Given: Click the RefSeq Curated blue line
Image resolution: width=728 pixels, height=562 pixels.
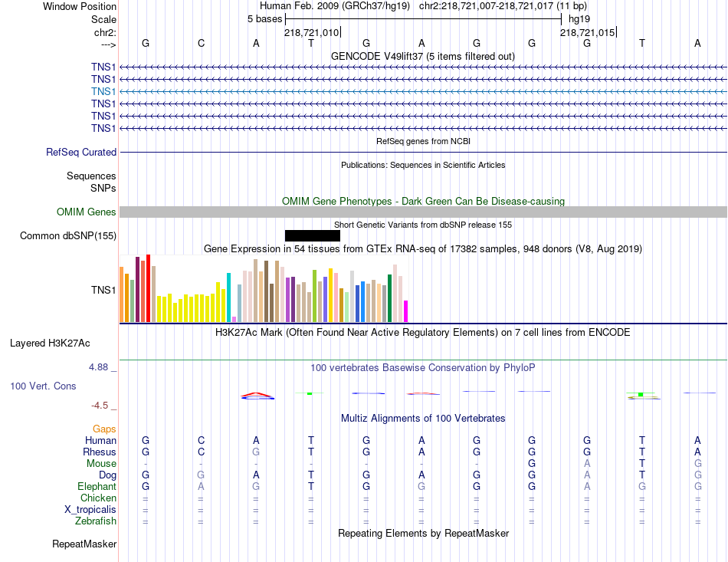Looking at the screenshot, I should click(x=423, y=153).
